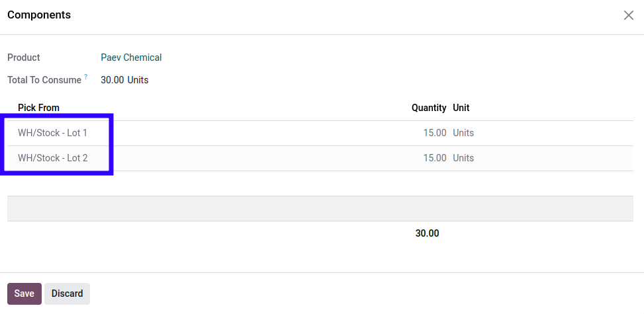Select the WH/Stock - Lot 2 pick location

(53, 158)
